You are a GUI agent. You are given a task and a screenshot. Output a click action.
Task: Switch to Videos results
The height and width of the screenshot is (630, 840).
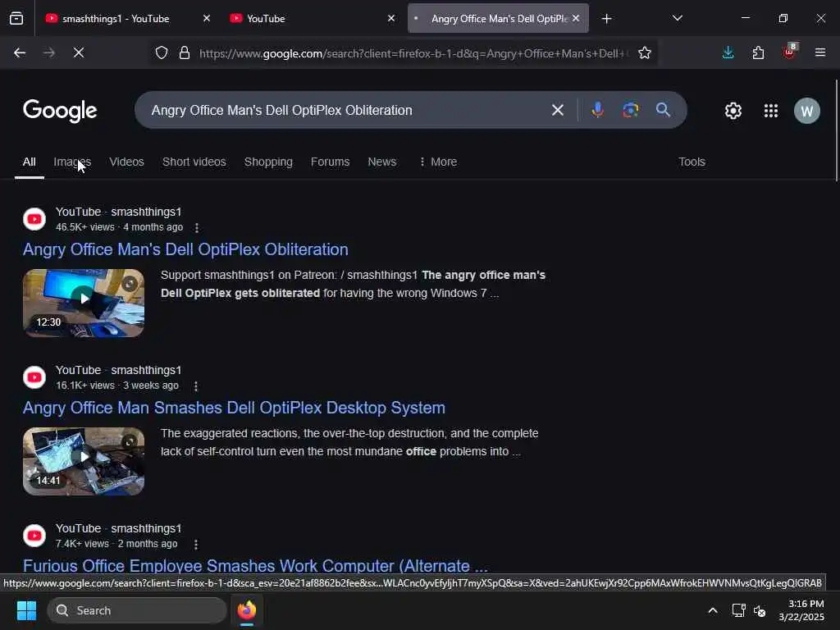click(x=126, y=162)
